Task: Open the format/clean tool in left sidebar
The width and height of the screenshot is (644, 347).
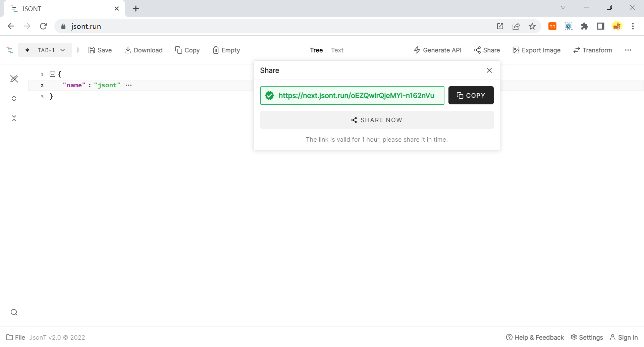Action: (x=14, y=79)
